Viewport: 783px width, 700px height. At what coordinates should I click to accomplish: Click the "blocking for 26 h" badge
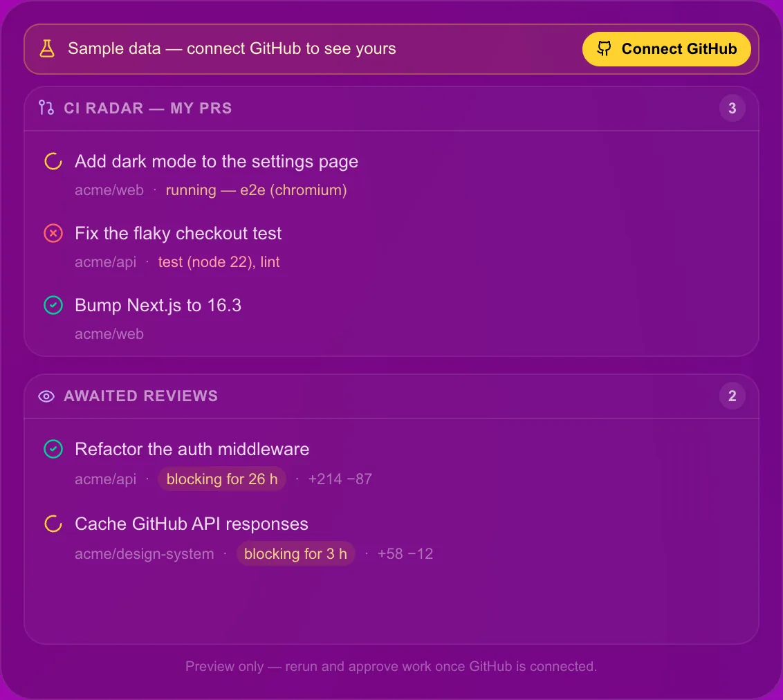(x=222, y=479)
